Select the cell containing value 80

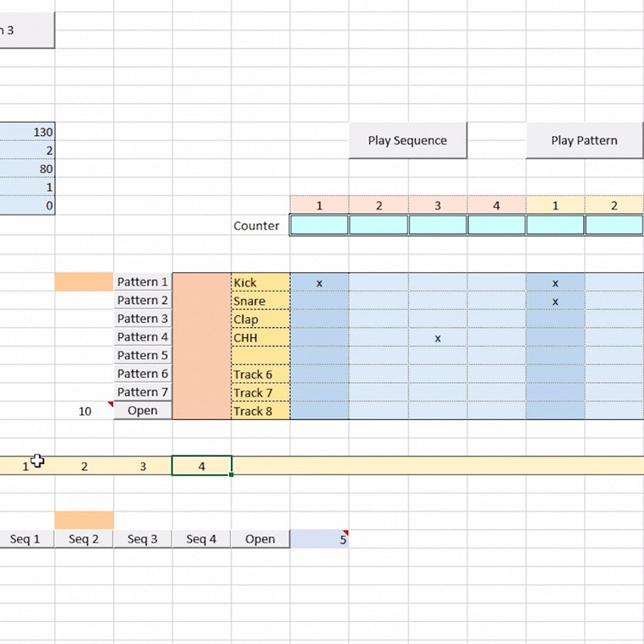pos(27,169)
